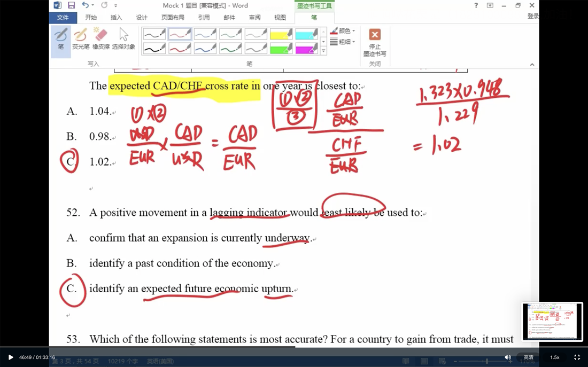
Task: Pick the thick red pen style
Action: [180, 48]
